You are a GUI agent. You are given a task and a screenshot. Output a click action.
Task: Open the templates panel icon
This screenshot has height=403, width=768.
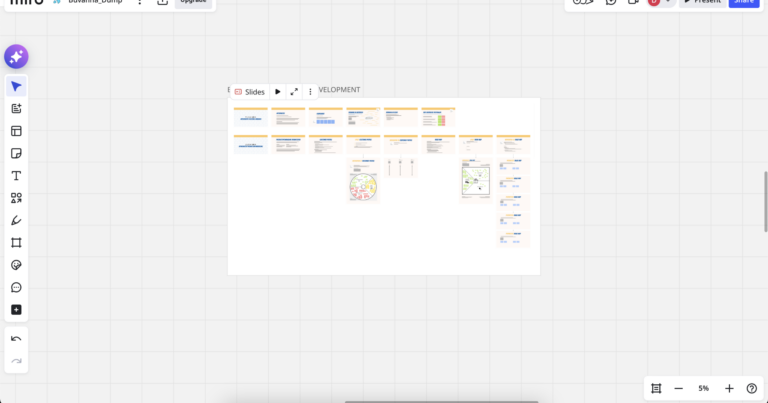16,131
